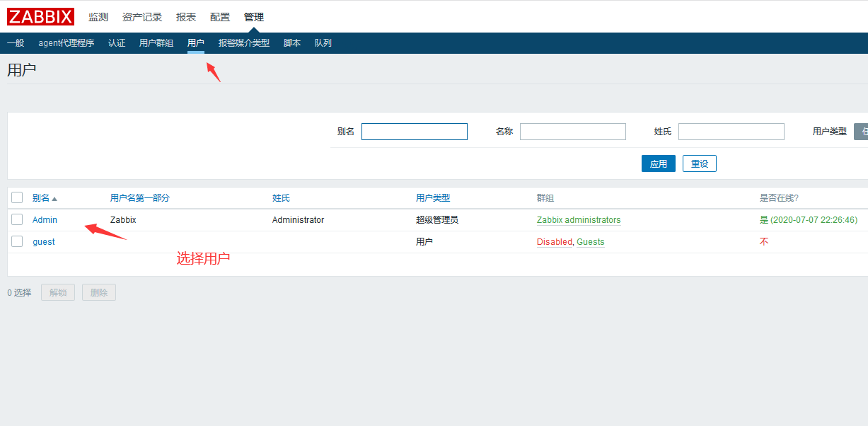
Task: Check the guest user checkbox
Action: coord(17,242)
